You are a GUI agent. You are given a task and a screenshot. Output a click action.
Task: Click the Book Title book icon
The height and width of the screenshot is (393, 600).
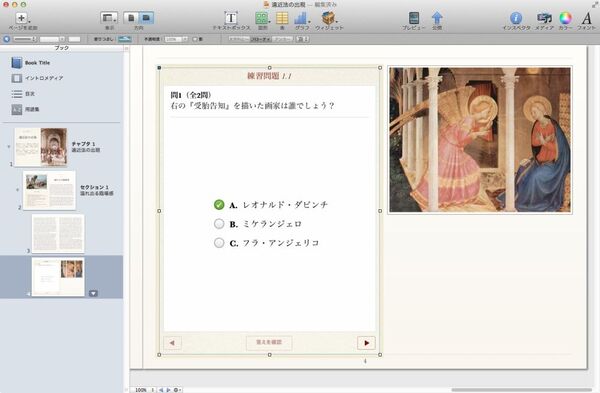[x=16, y=63]
